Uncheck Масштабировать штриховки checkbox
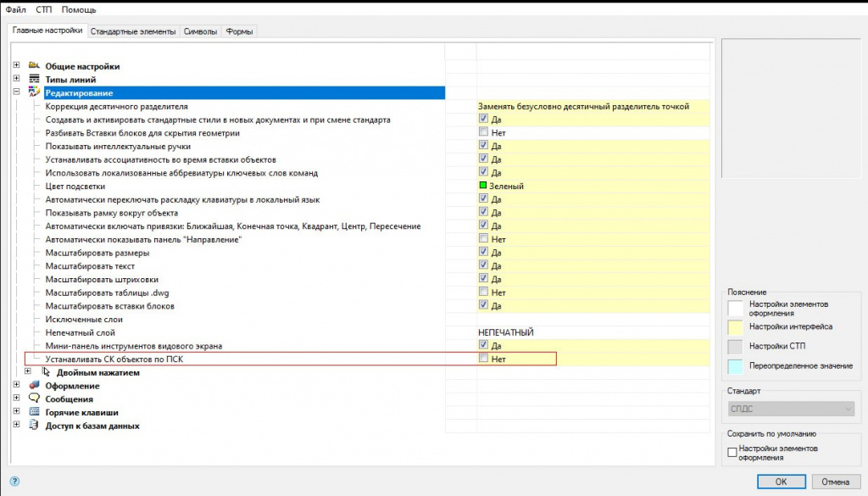Image resolution: width=868 pixels, height=496 pixels. [x=483, y=278]
